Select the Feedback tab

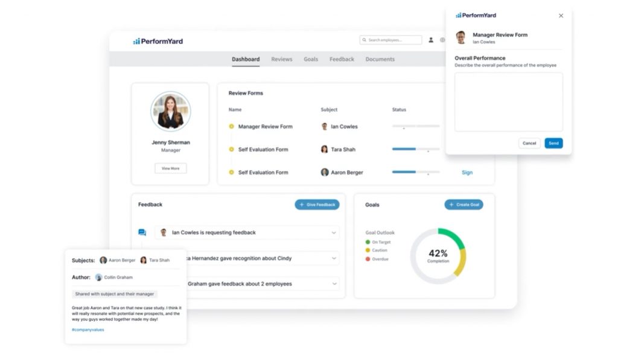click(x=342, y=59)
